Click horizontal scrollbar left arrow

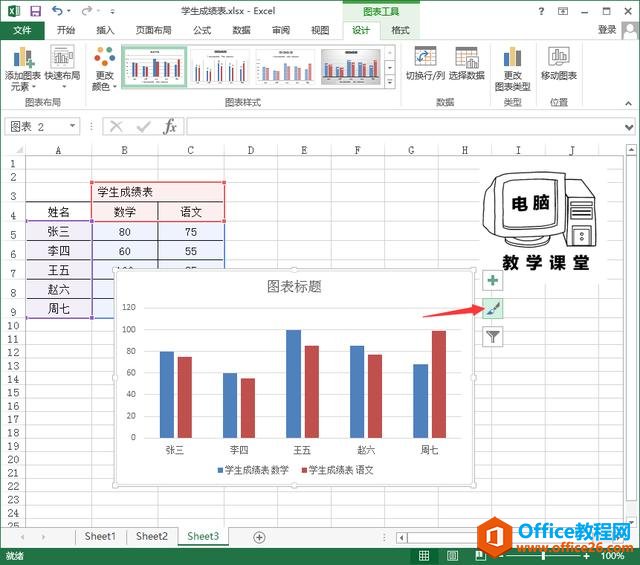402,537
